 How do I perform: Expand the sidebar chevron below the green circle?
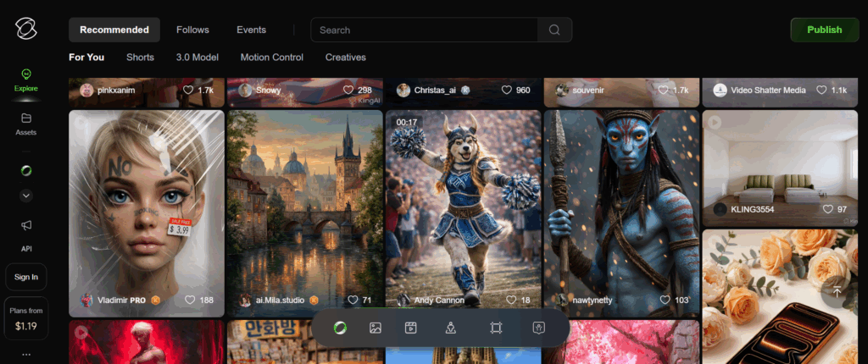click(26, 196)
